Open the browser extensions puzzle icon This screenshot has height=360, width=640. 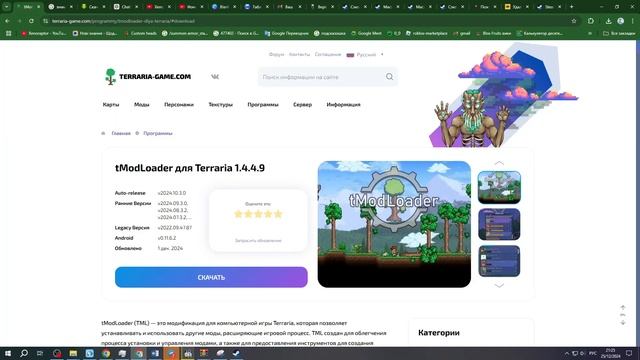[591, 21]
